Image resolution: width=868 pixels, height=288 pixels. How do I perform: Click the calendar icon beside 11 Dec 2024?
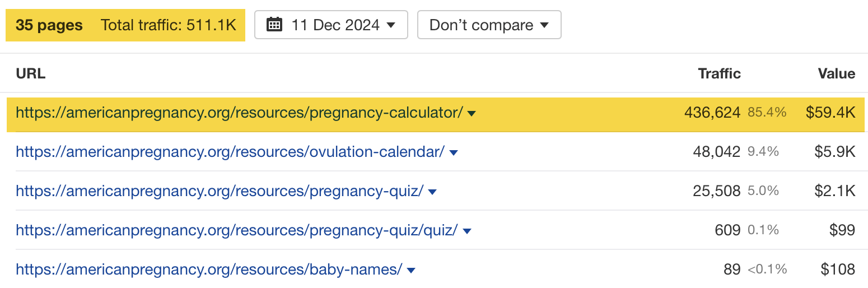[x=274, y=25]
